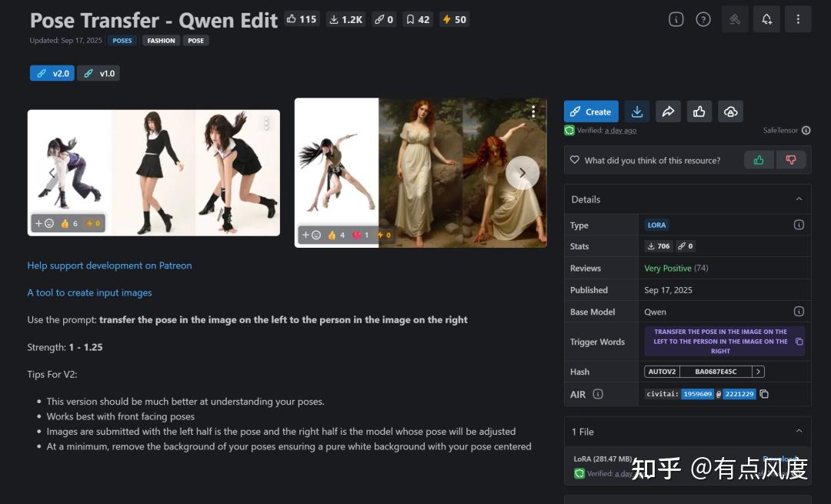Screen dimensions: 831x504
Task: Click the download icon beside Create
Action: coord(636,112)
